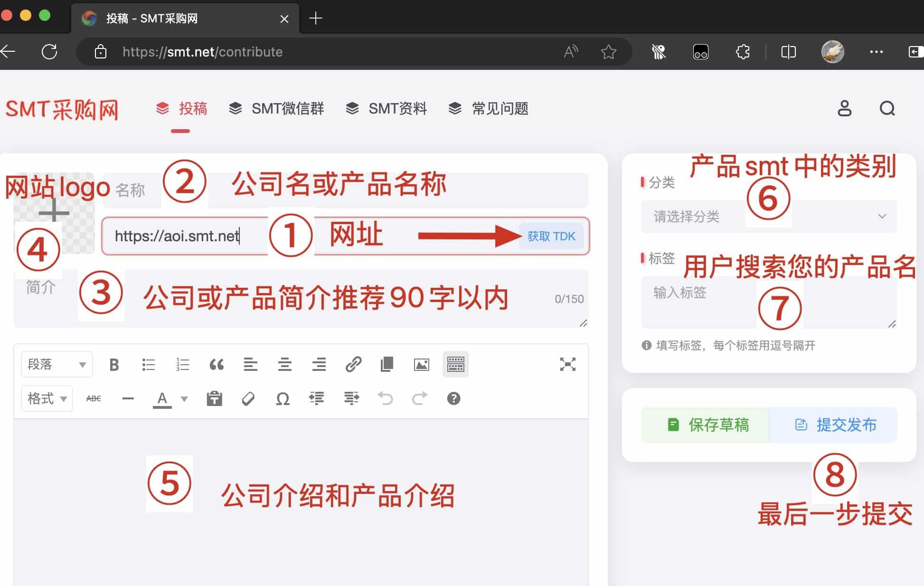Viewport: 924px width, 586px height.
Task: Close the 投稿 browser tab
Action: coord(284,19)
